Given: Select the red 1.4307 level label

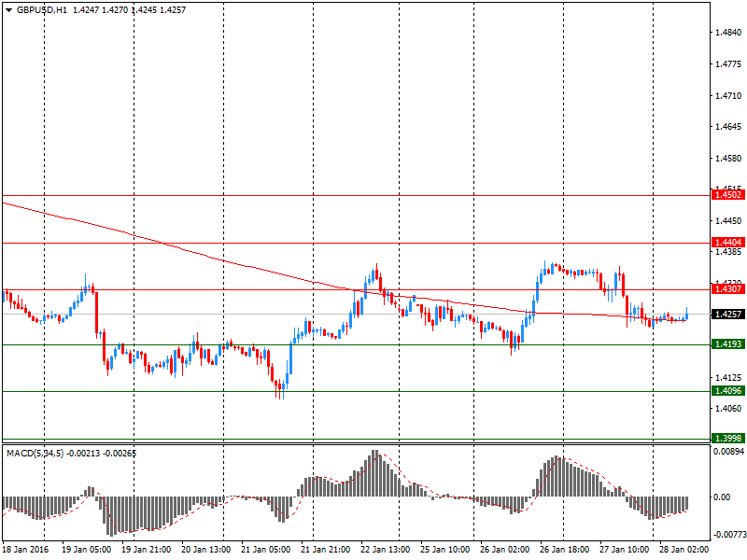Looking at the screenshot, I should 728,289.
